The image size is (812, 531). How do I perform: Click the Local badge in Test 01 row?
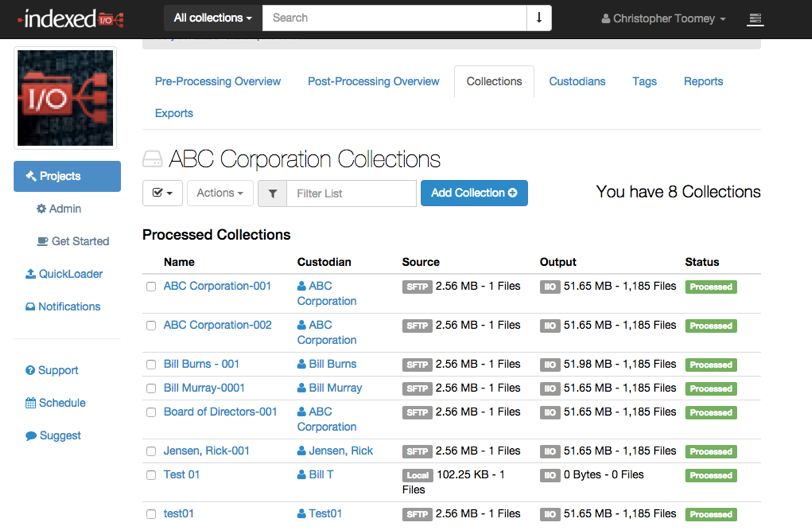417,476
